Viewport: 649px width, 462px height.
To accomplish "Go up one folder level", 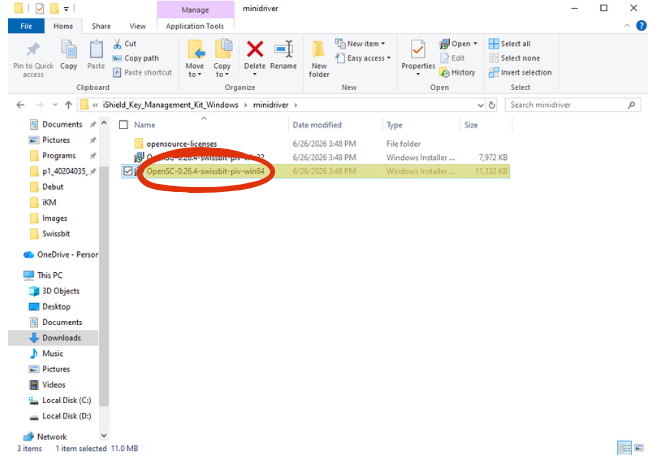I will (x=68, y=105).
